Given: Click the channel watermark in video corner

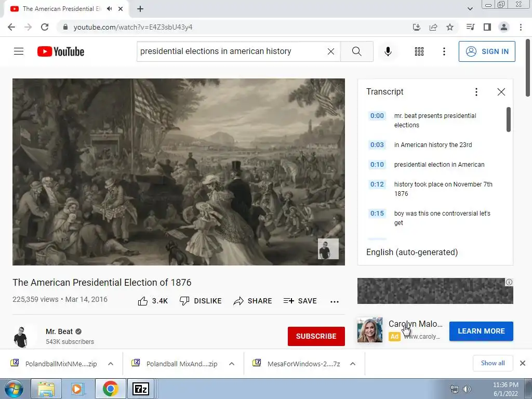Looking at the screenshot, I should (328, 249).
